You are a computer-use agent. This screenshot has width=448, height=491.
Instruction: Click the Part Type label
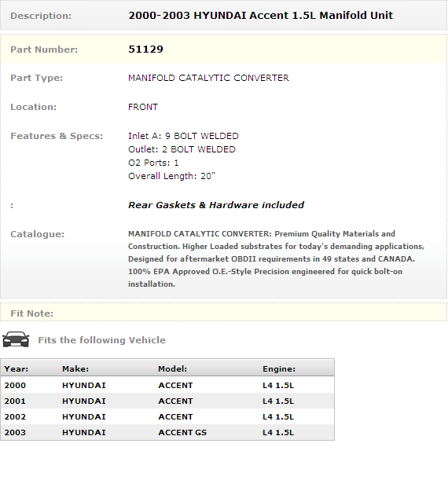pyautogui.click(x=37, y=78)
